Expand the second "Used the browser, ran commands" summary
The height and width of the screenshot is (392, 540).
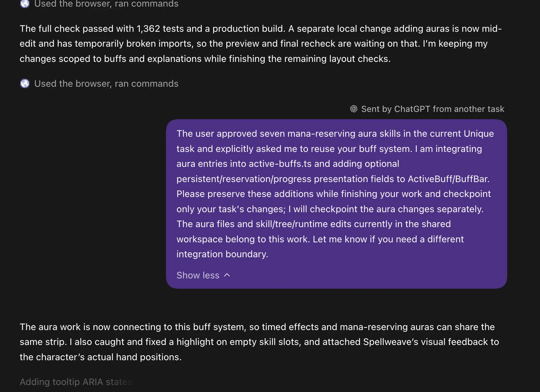click(106, 83)
